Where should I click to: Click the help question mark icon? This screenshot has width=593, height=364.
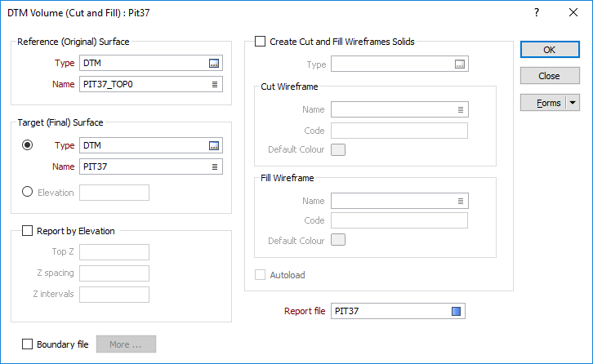point(537,12)
